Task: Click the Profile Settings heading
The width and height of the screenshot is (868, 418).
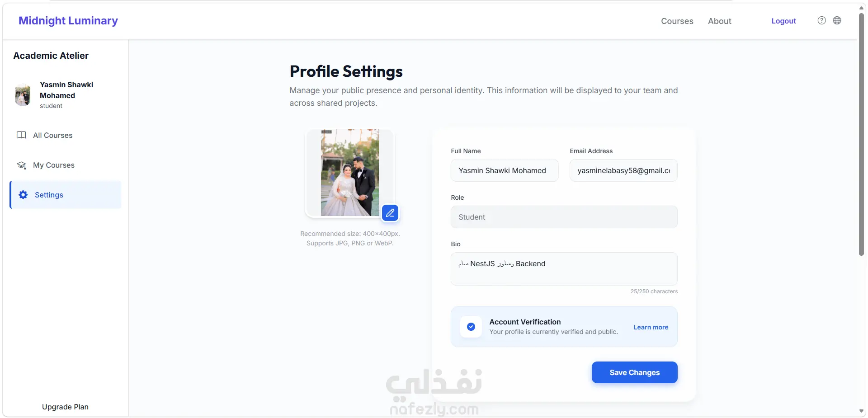Action: click(346, 71)
